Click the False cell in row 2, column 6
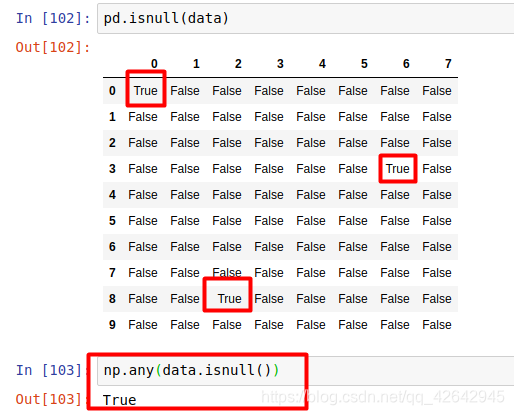 (395, 143)
